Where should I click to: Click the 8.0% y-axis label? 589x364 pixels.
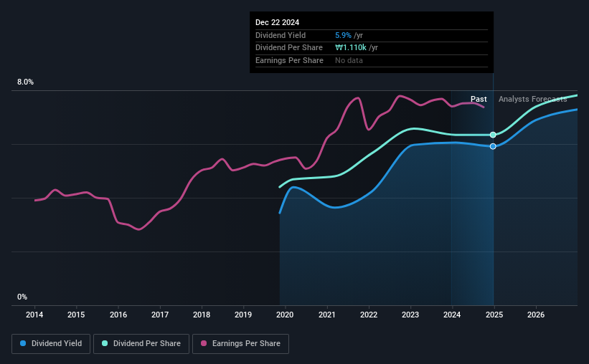tap(26, 82)
